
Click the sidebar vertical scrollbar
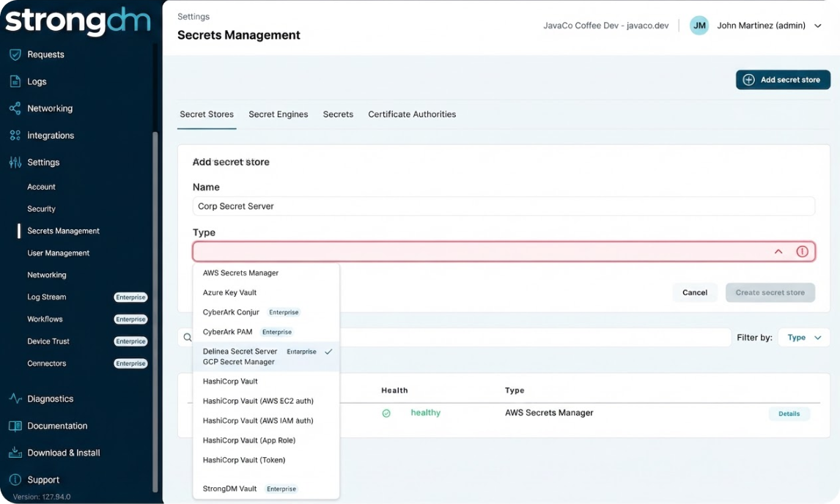coord(155,311)
